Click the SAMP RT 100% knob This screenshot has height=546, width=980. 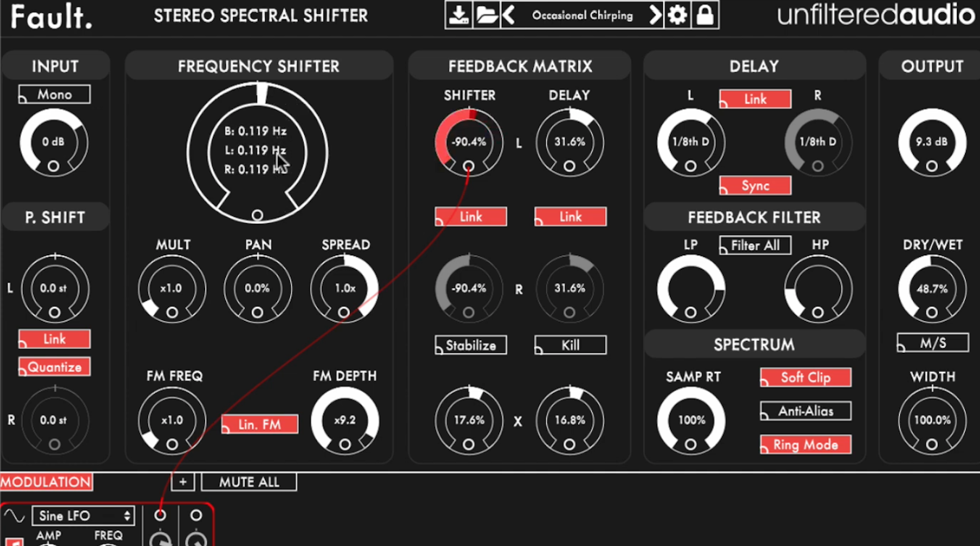pyautogui.click(x=691, y=421)
